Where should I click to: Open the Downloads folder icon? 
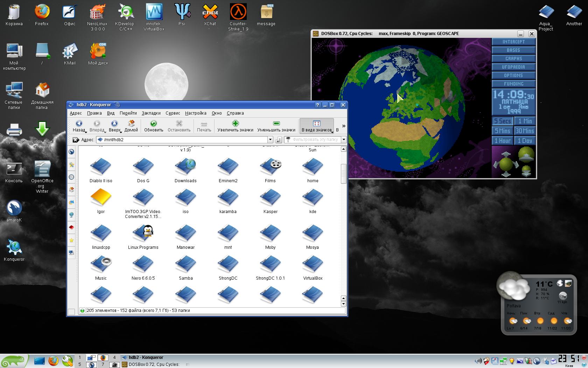click(x=185, y=166)
